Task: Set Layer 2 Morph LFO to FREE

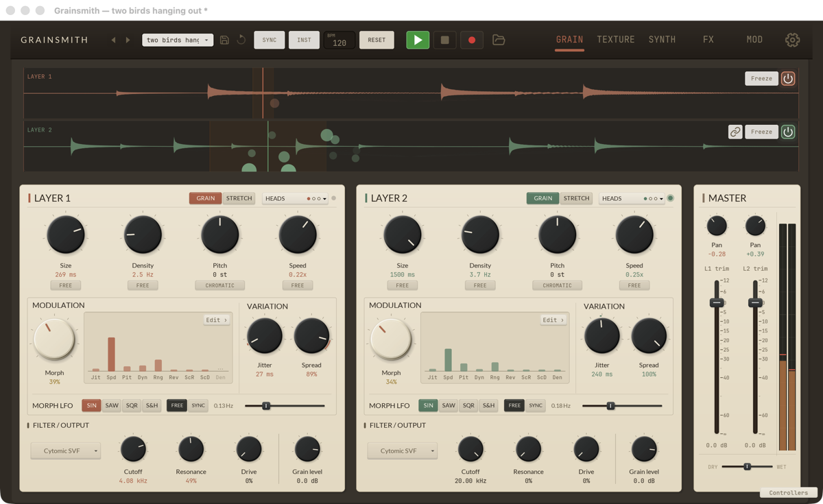Action: (x=514, y=405)
